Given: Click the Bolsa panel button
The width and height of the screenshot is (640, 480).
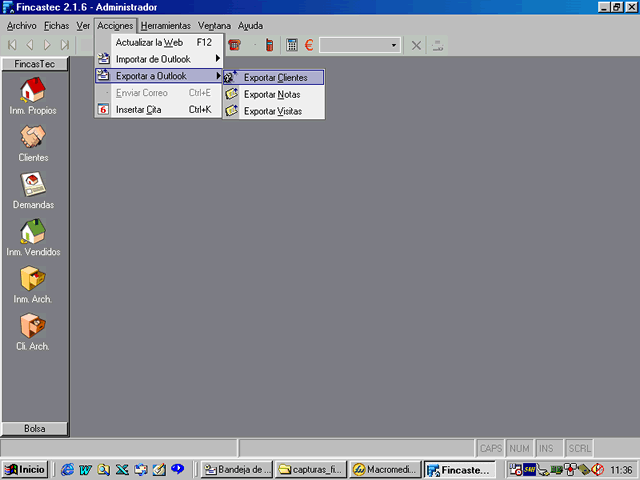Looking at the screenshot, I should (x=35, y=428).
